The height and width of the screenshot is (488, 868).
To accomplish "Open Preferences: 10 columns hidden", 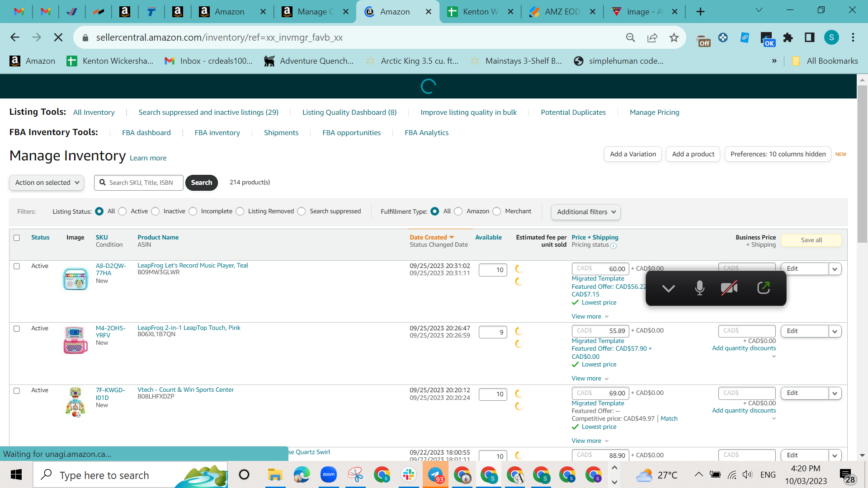I will pos(778,154).
